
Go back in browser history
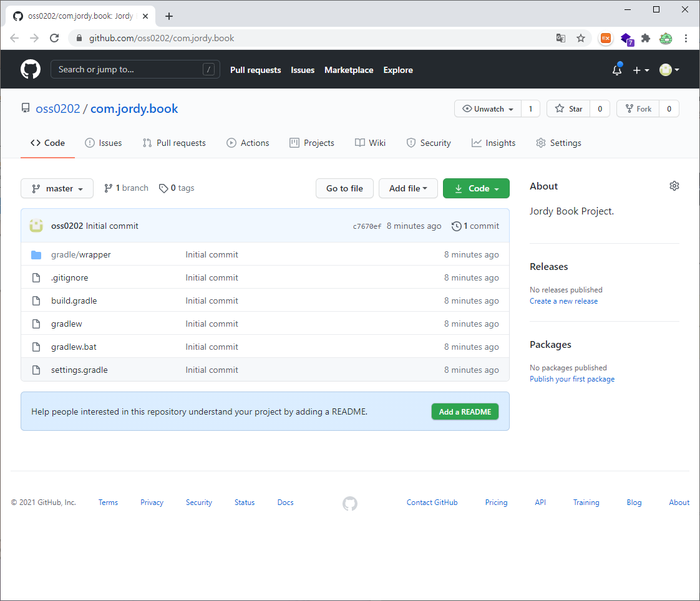click(x=14, y=39)
